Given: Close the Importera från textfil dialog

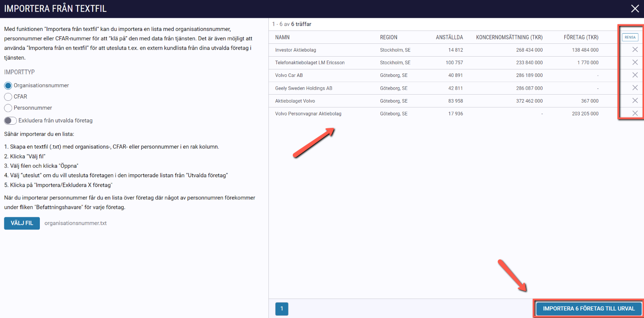Looking at the screenshot, I should pyautogui.click(x=635, y=8).
